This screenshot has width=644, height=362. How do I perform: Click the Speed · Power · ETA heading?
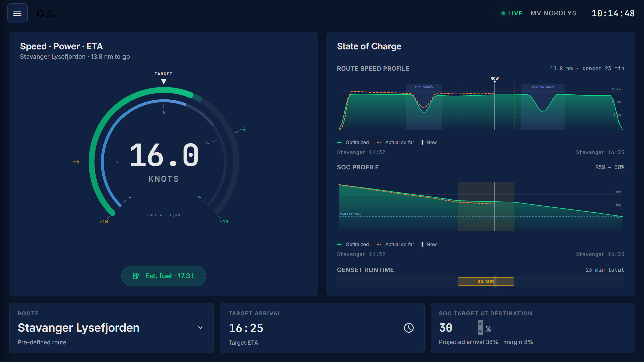[x=61, y=46]
